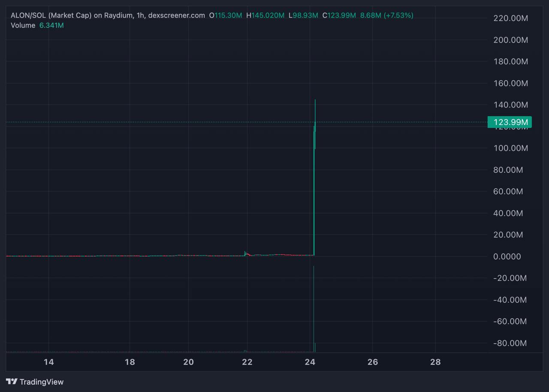Click date label 26 on time axis
Image resolution: width=549 pixels, height=392 pixels.
[x=373, y=362]
